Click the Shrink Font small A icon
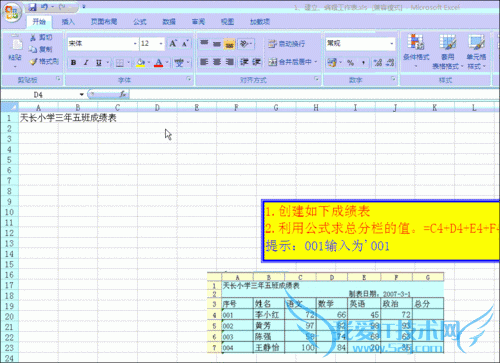The width and height of the screenshot is (500, 363). pos(185,43)
